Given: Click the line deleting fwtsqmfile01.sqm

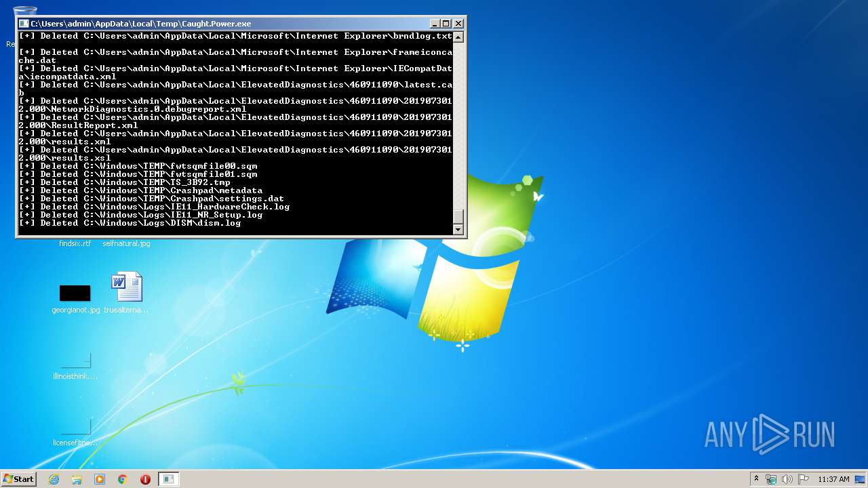Looking at the screenshot, I should click(x=138, y=174).
